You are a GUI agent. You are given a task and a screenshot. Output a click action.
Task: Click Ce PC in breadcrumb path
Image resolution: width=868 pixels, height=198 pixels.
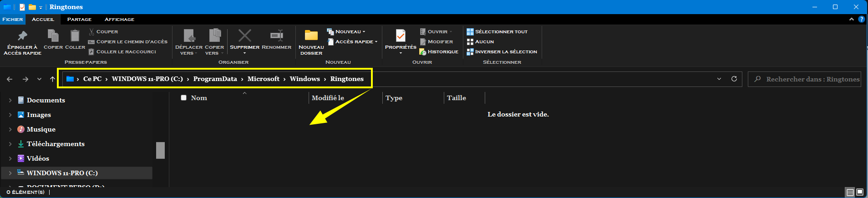[92, 79]
